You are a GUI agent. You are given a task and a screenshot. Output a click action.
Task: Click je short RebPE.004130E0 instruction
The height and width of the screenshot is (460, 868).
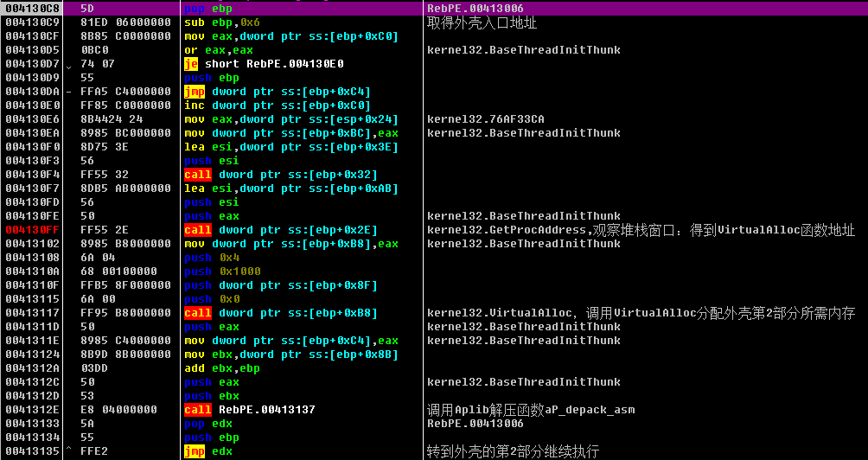coord(264,64)
